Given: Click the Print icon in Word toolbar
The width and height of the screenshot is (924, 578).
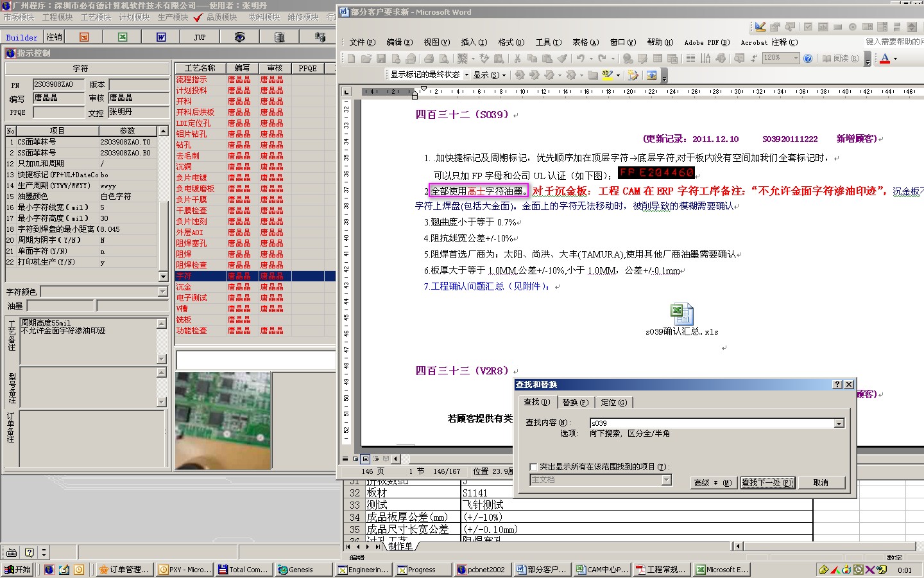Looking at the screenshot, I should click(429, 58).
